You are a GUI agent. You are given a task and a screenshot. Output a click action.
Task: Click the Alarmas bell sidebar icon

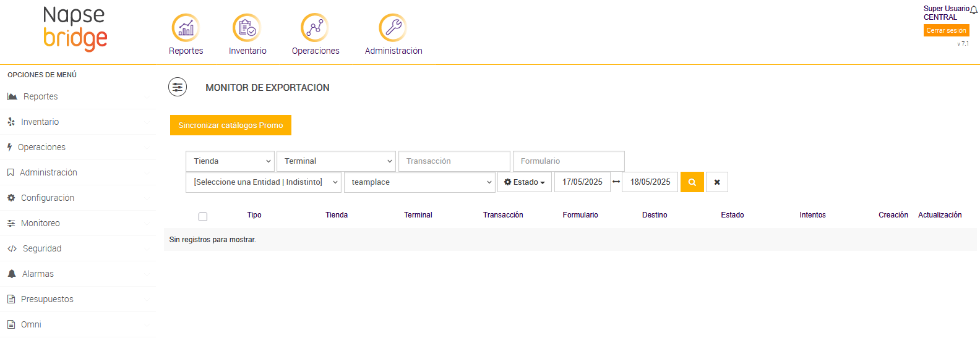coord(12,274)
